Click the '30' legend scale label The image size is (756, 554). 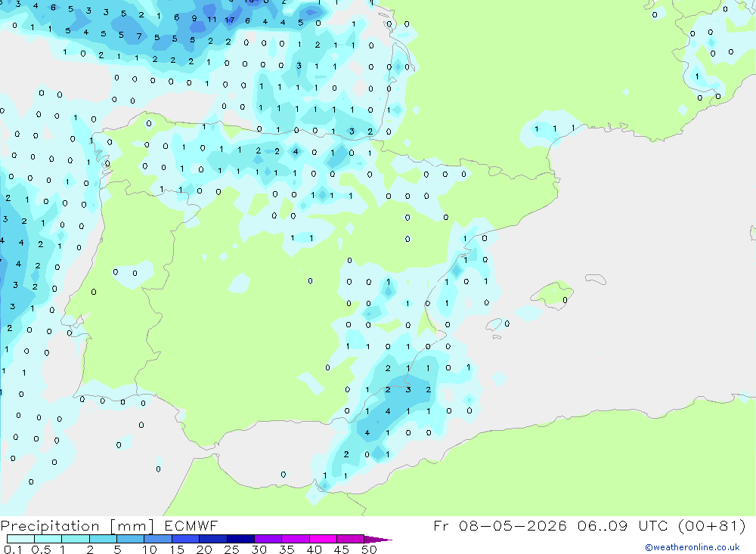259,549
